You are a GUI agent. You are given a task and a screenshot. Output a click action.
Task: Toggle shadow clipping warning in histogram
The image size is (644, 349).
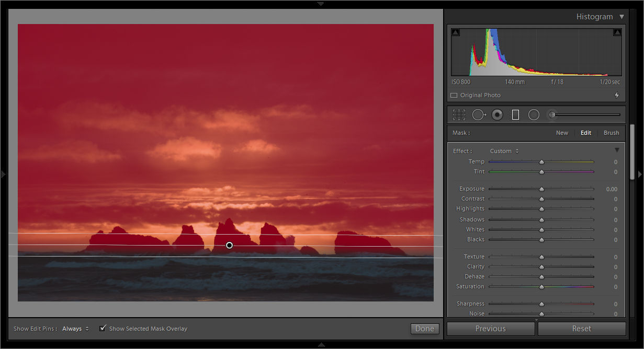[455, 31]
